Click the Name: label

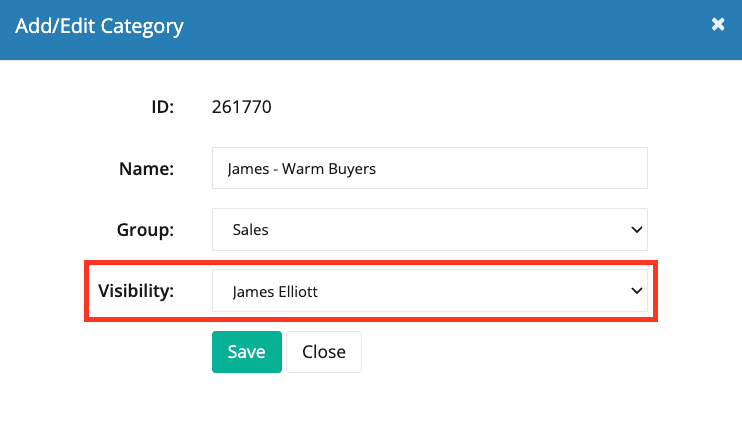pos(146,169)
